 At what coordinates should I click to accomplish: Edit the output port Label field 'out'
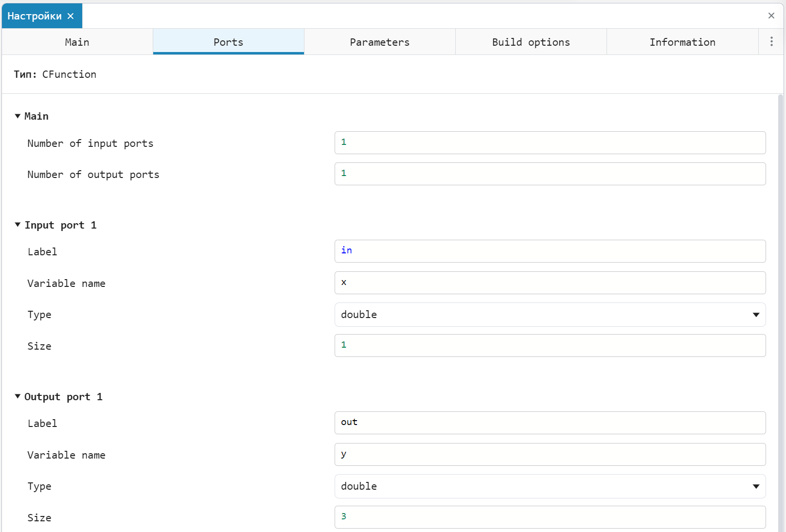[x=550, y=423]
